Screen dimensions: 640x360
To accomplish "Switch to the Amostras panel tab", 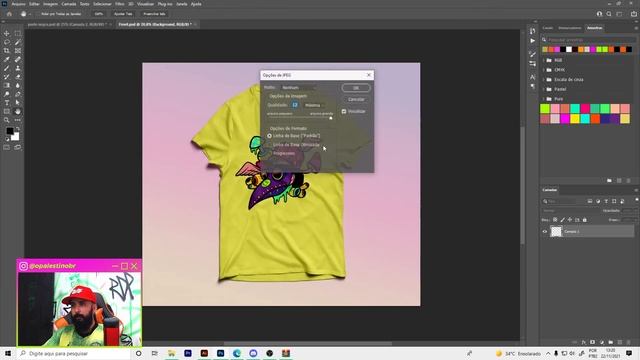I will point(594,28).
